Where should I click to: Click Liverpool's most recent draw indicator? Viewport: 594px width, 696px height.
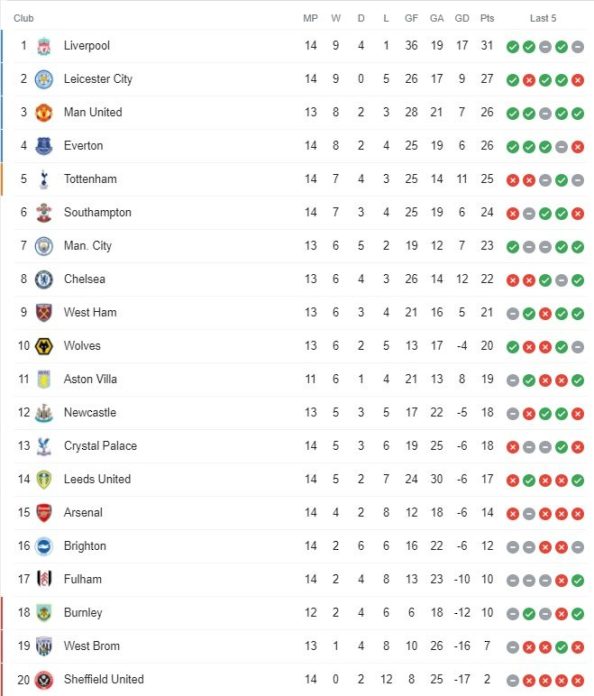578,47
